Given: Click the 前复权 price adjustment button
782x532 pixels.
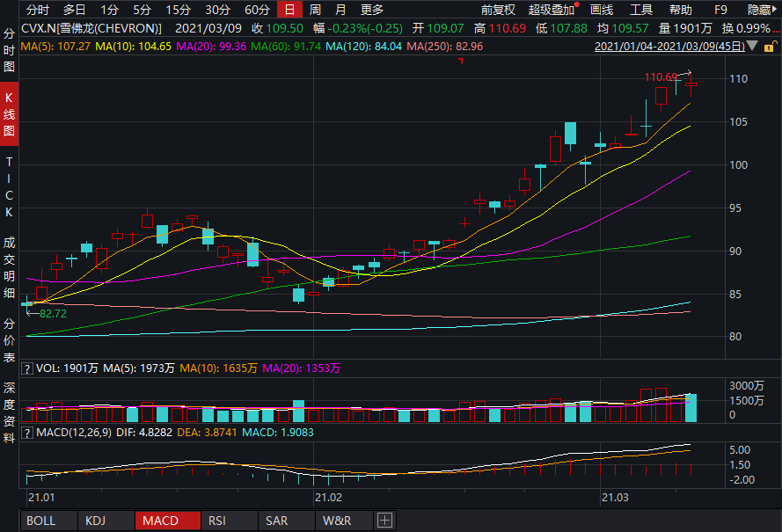Looking at the screenshot, I should [x=498, y=11].
